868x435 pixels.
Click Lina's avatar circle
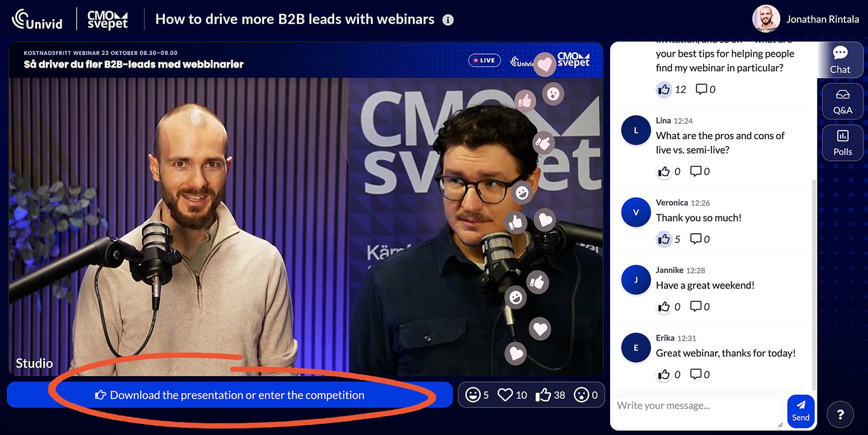pyautogui.click(x=636, y=130)
